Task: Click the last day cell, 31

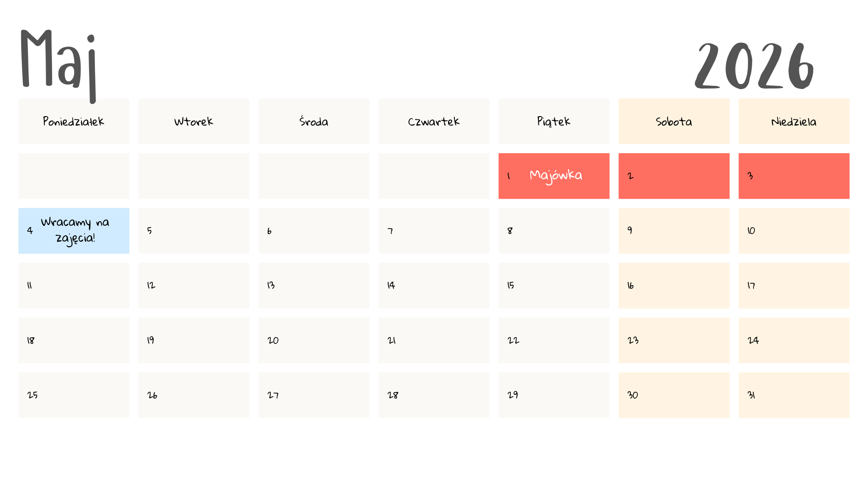Action: 794,395
